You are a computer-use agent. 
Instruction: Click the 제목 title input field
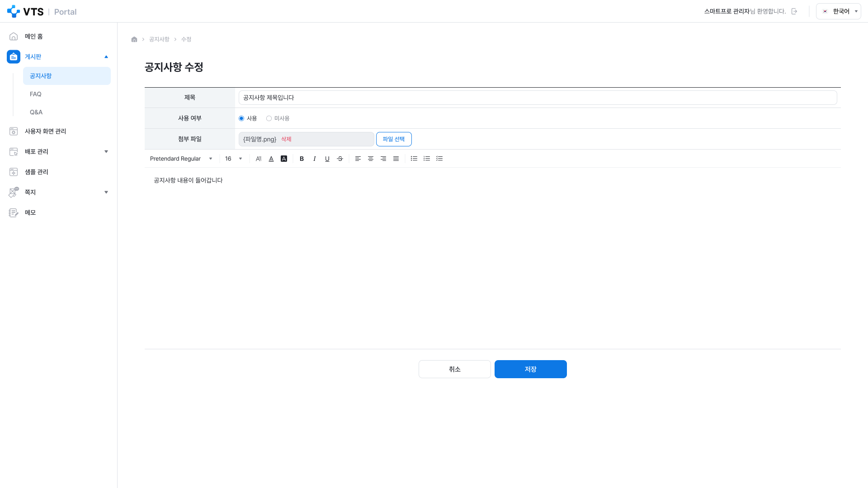[538, 98]
